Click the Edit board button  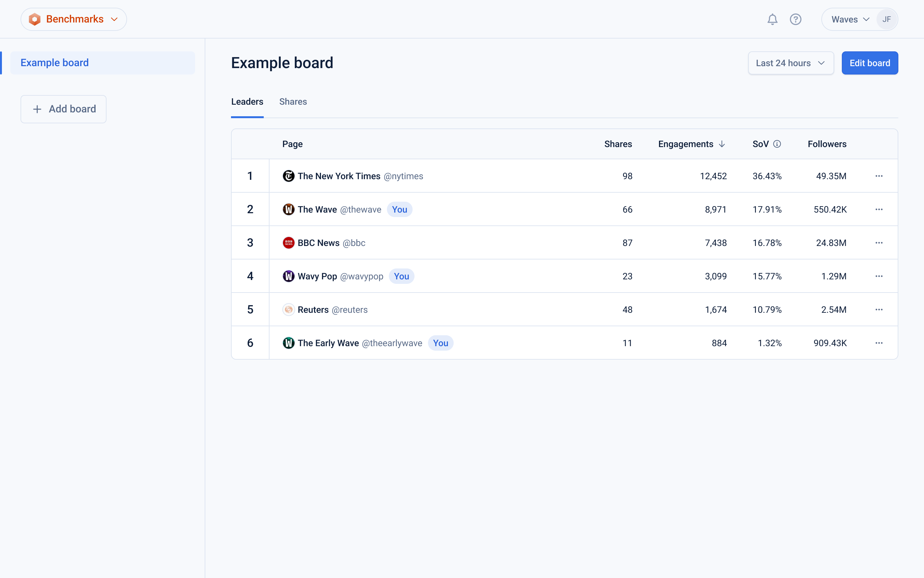click(x=870, y=63)
